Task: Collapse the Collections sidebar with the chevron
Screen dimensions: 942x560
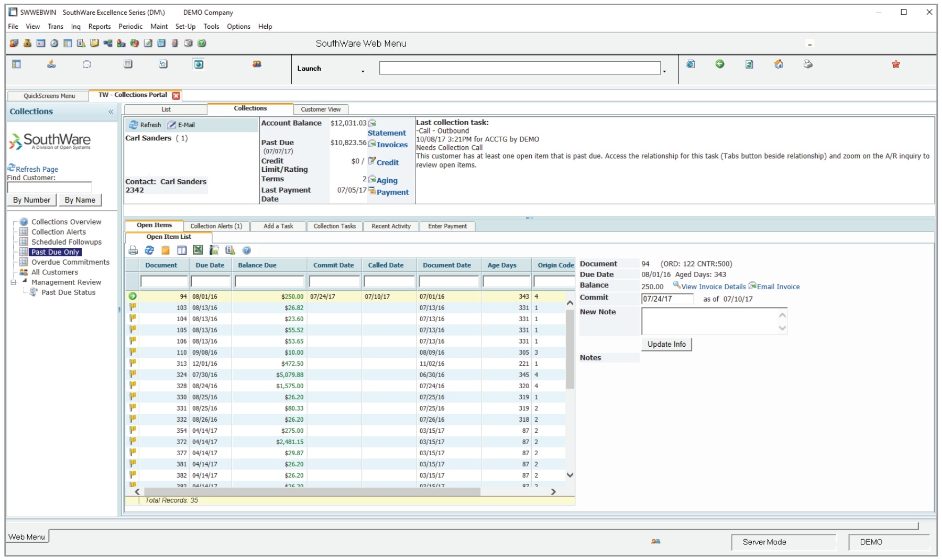Action: coord(111,112)
